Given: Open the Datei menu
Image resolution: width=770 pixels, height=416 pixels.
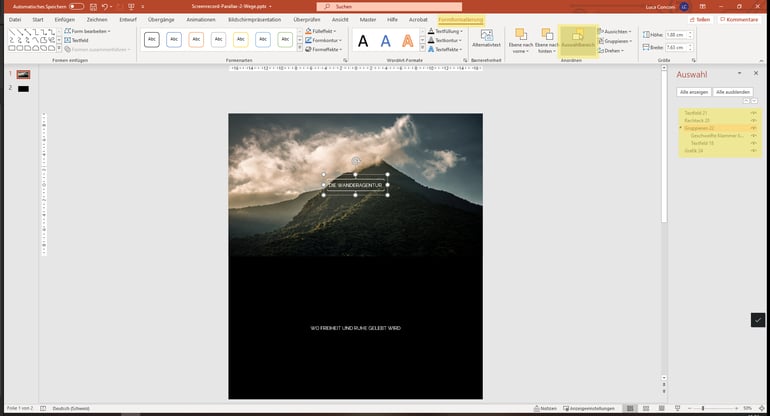Looking at the screenshot, I should 15,20.
